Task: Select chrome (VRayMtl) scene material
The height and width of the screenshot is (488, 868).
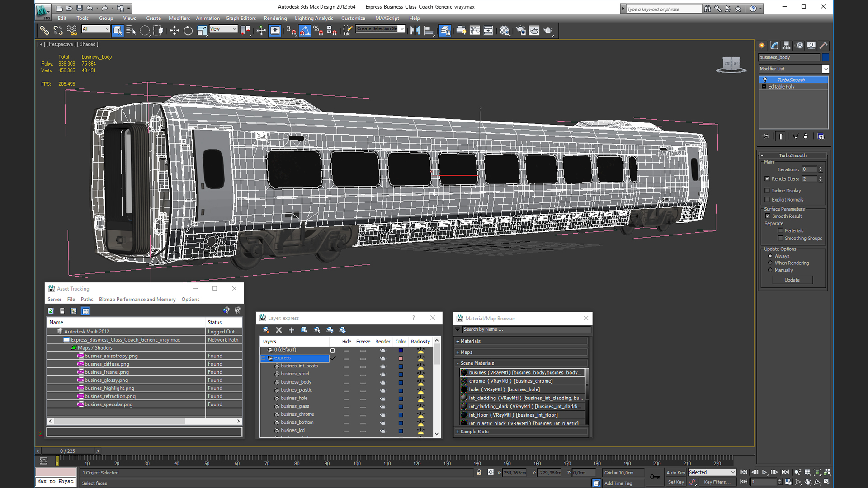Action: (523, 381)
